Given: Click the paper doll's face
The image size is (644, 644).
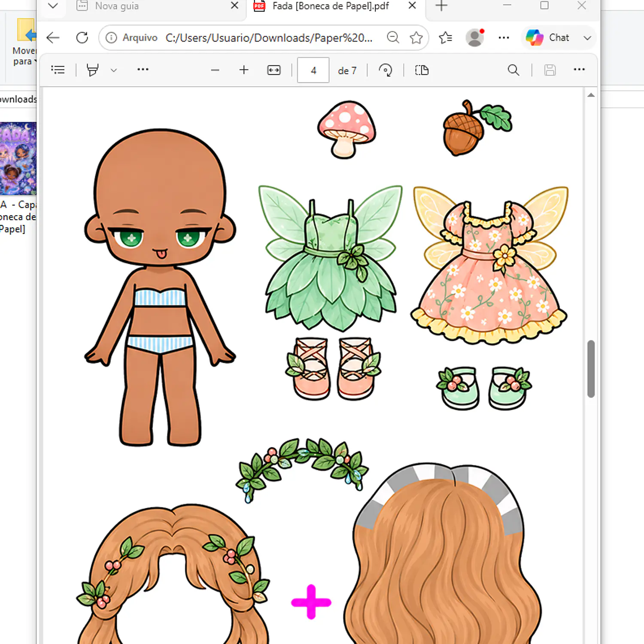Looking at the screenshot, I should (160, 198).
